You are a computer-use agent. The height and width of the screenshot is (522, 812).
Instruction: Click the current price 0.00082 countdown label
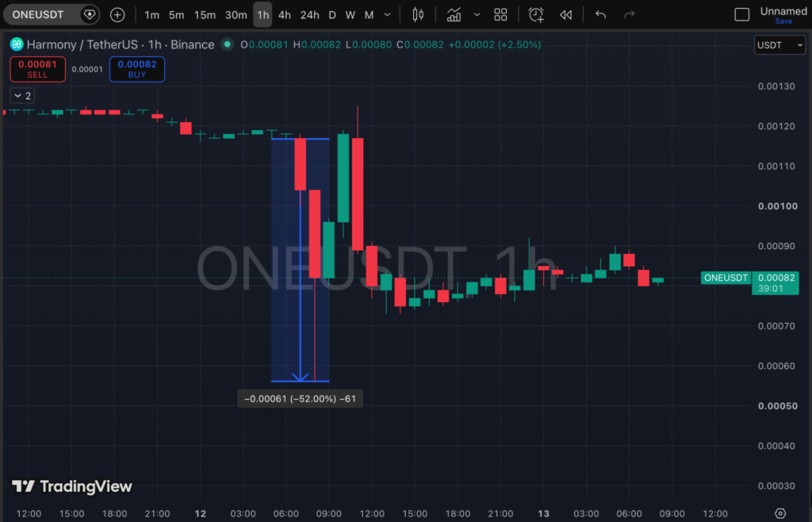(776, 282)
